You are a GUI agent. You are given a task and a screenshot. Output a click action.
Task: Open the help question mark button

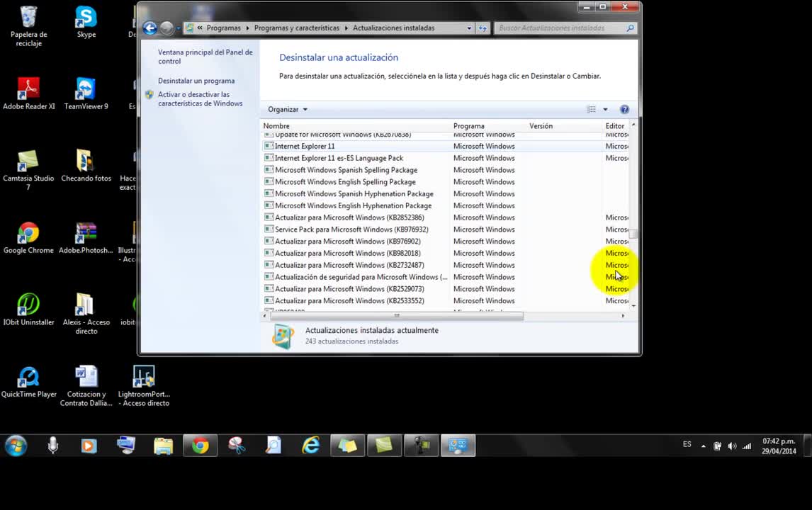pyautogui.click(x=624, y=109)
